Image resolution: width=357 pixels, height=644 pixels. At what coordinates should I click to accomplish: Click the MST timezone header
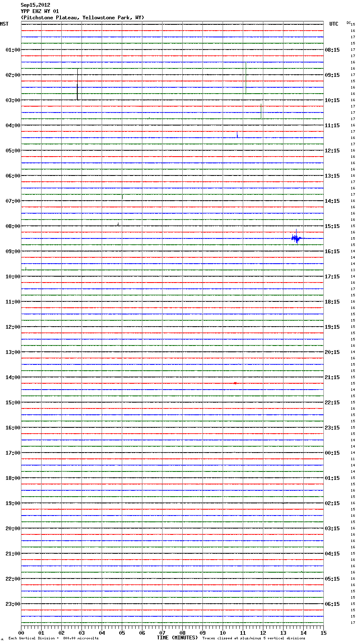4,24
